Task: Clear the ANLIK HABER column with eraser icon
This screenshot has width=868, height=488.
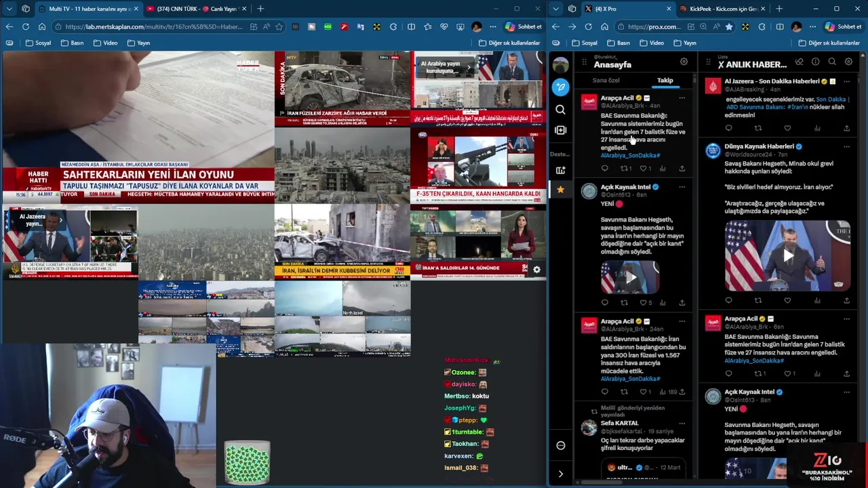Action: pos(800,62)
